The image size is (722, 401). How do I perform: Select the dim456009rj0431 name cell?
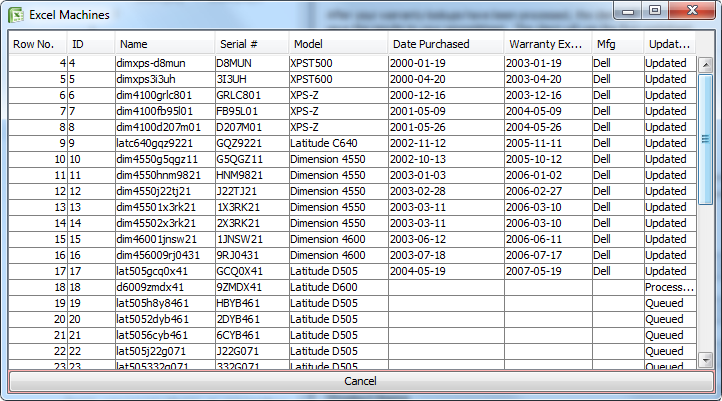(x=165, y=255)
